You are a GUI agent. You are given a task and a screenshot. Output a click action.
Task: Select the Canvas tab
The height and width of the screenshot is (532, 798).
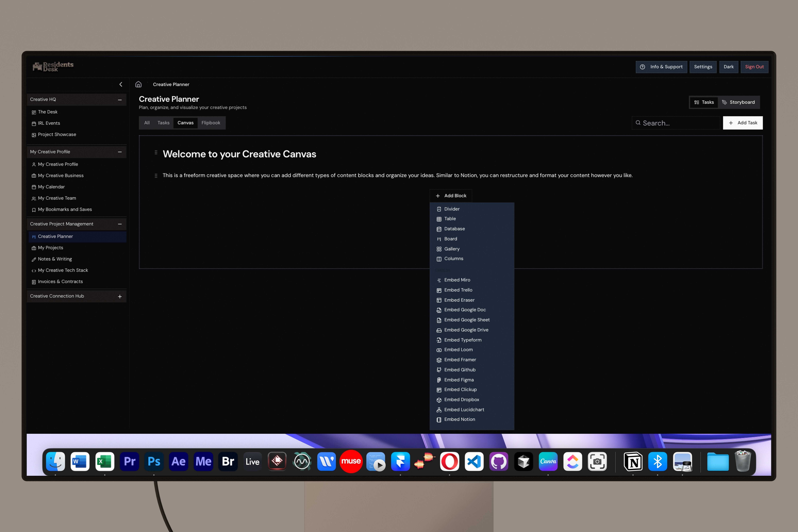click(186, 123)
